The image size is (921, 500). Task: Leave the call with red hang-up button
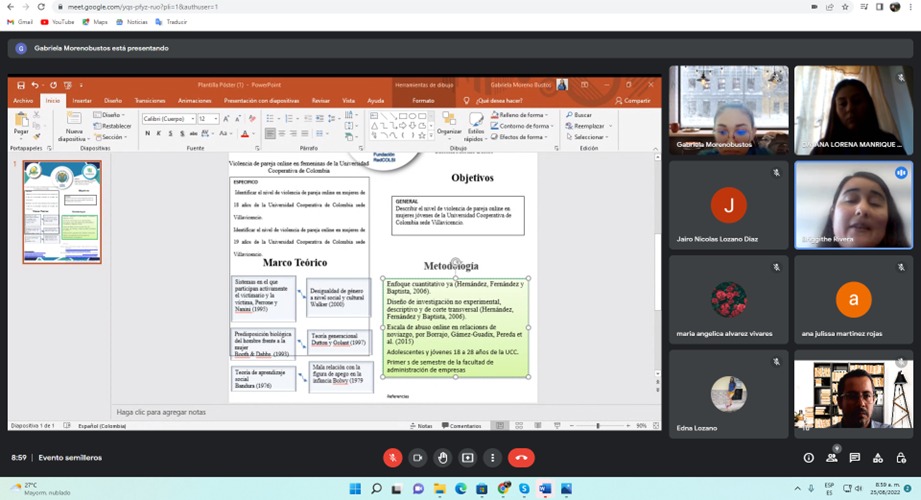tap(522, 458)
